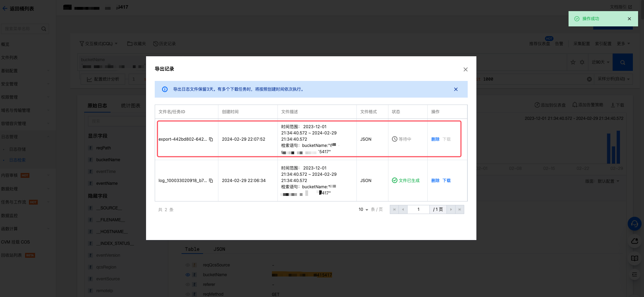Click the page number input field
The width and height of the screenshot is (644, 297).
point(418,209)
